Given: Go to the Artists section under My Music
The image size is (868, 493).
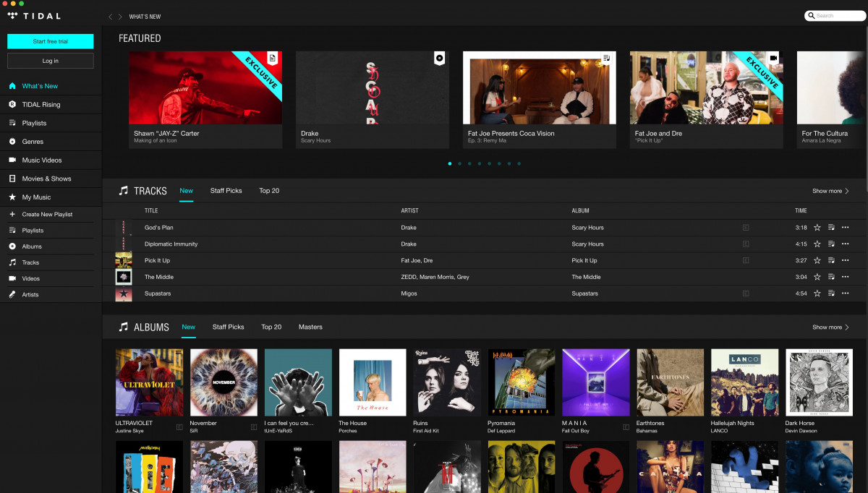Looking at the screenshot, I should coord(30,295).
